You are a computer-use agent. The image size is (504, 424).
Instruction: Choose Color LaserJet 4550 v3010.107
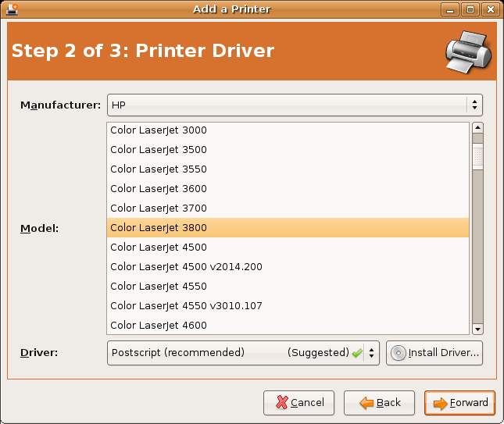288,306
